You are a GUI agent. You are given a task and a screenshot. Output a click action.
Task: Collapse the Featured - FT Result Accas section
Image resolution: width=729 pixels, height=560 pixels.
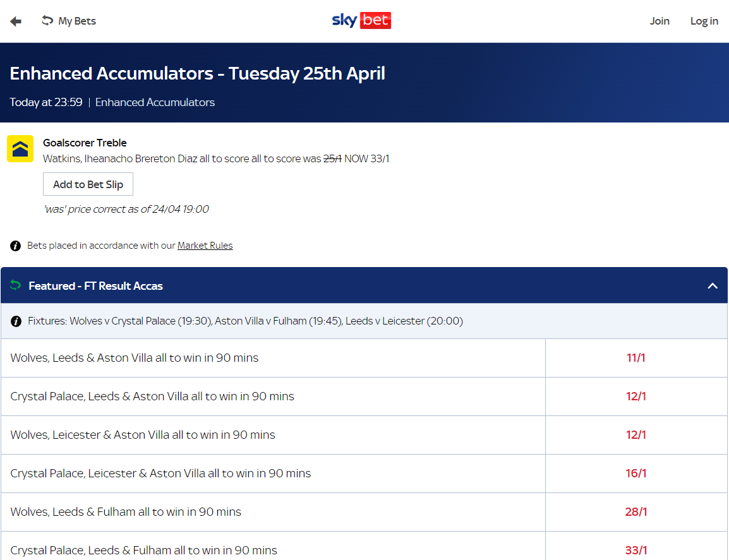point(713,285)
